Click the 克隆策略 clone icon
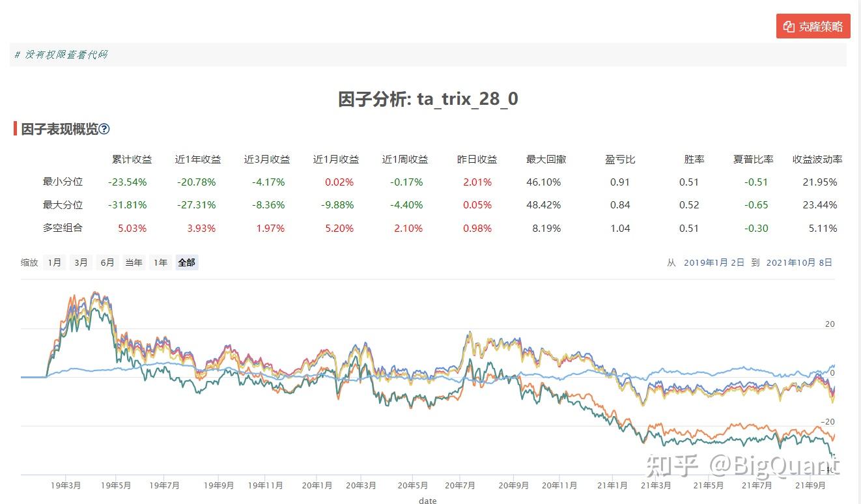Image resolution: width=861 pixels, height=504 pixels. 788,26
